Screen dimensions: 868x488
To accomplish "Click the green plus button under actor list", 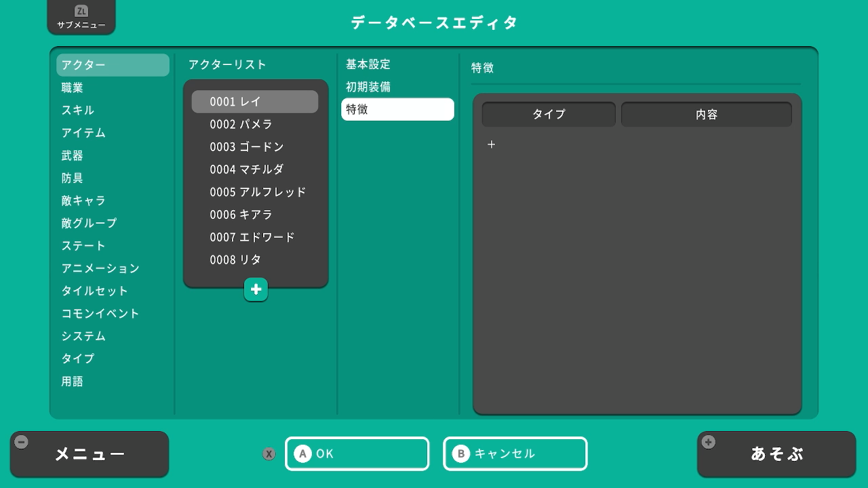I will tap(256, 289).
